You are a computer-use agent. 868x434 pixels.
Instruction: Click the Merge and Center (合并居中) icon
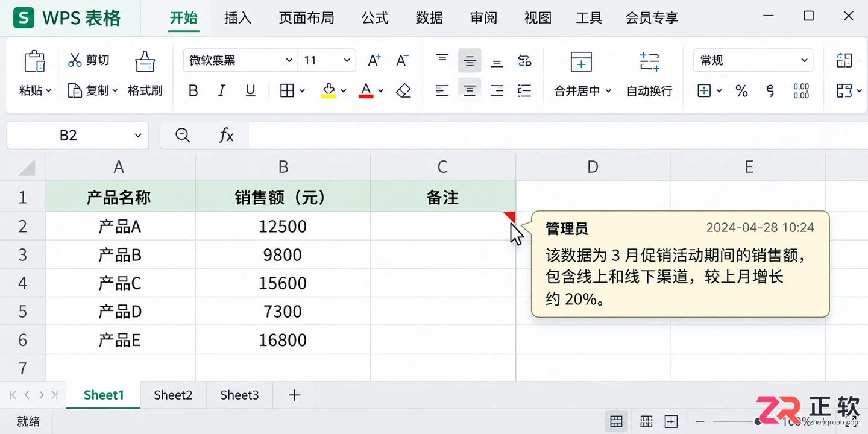(581, 61)
